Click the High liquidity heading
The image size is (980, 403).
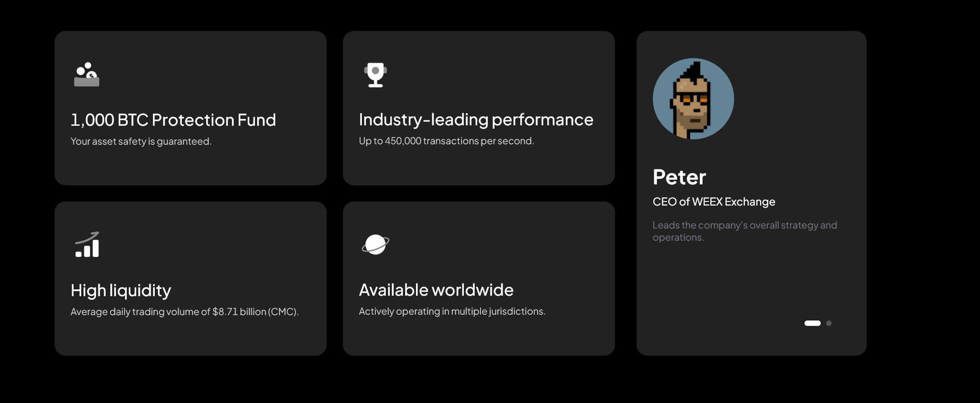pyautogui.click(x=121, y=290)
